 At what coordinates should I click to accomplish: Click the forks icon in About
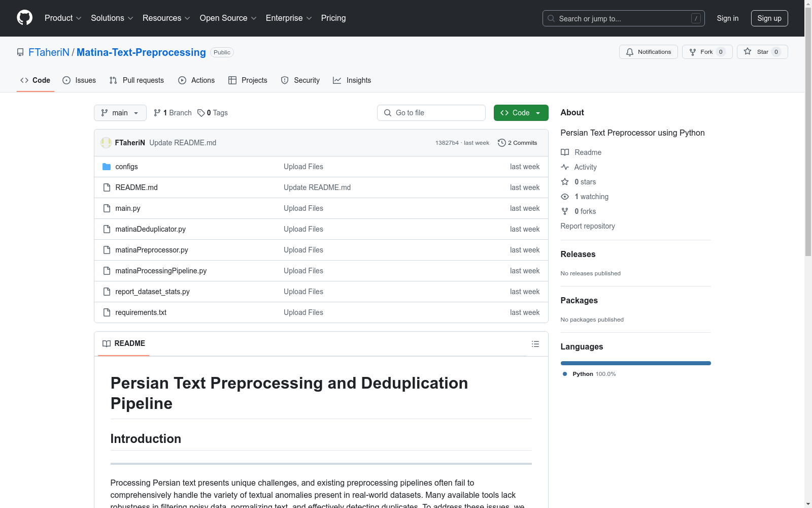point(565,211)
